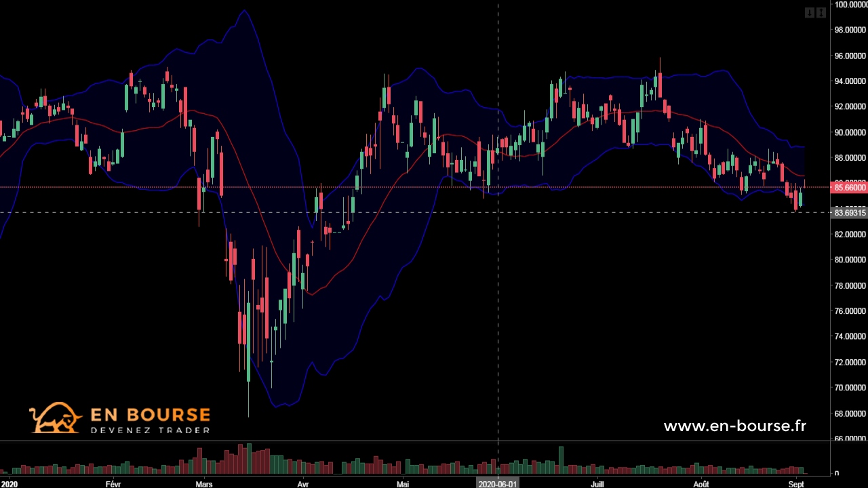Click the 92.00000 price axis label
The width and height of the screenshot is (868, 488).
850,106
